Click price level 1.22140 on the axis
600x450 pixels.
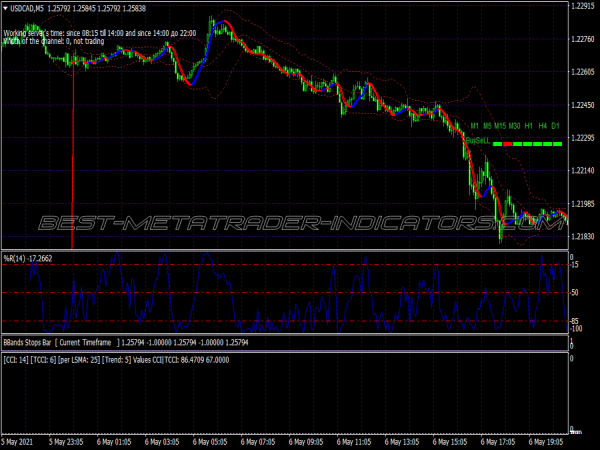[582, 171]
